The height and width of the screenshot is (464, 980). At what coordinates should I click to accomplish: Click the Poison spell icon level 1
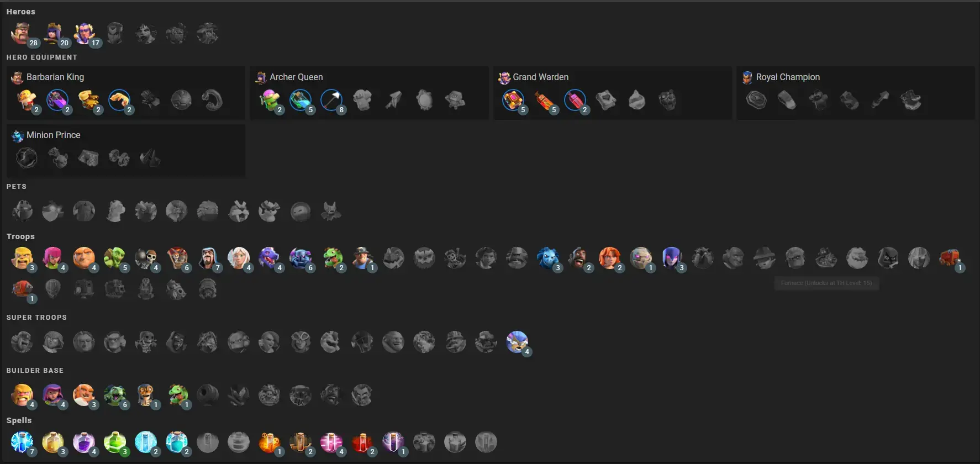pyautogui.click(x=270, y=442)
